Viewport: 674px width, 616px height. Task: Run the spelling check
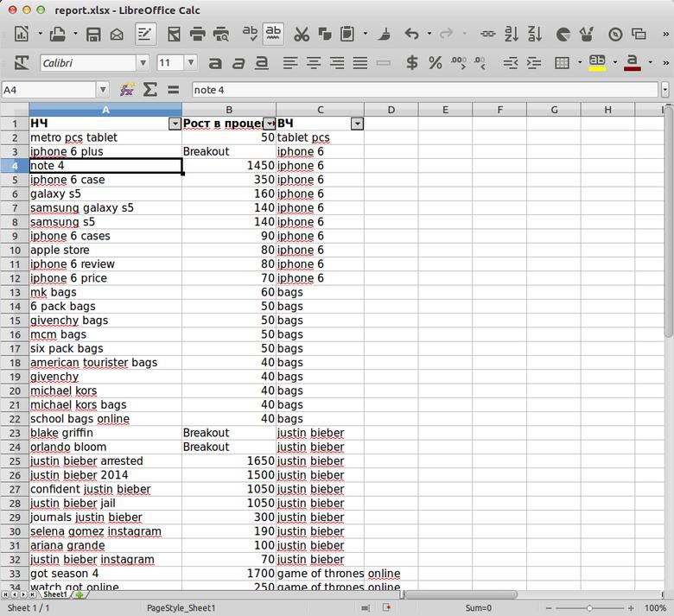click(x=250, y=33)
